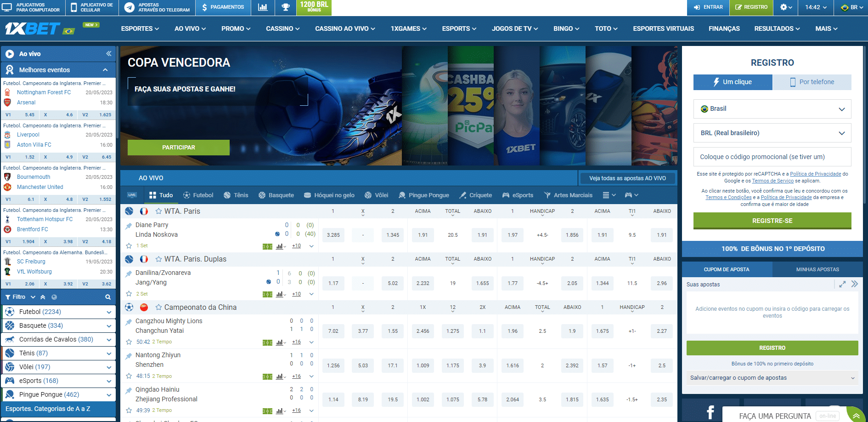This screenshot has width=868, height=422.
Task: Open the Brasil country dropdown
Action: [x=772, y=109]
